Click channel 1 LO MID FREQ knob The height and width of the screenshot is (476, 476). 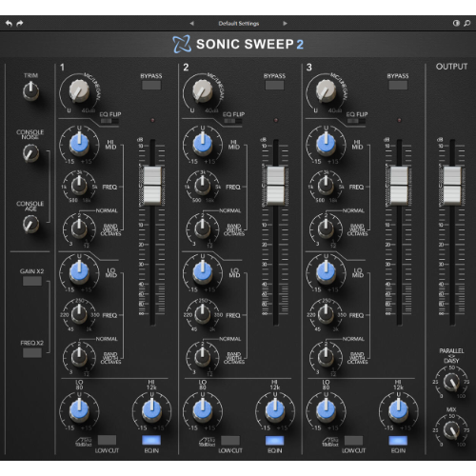[x=79, y=313]
